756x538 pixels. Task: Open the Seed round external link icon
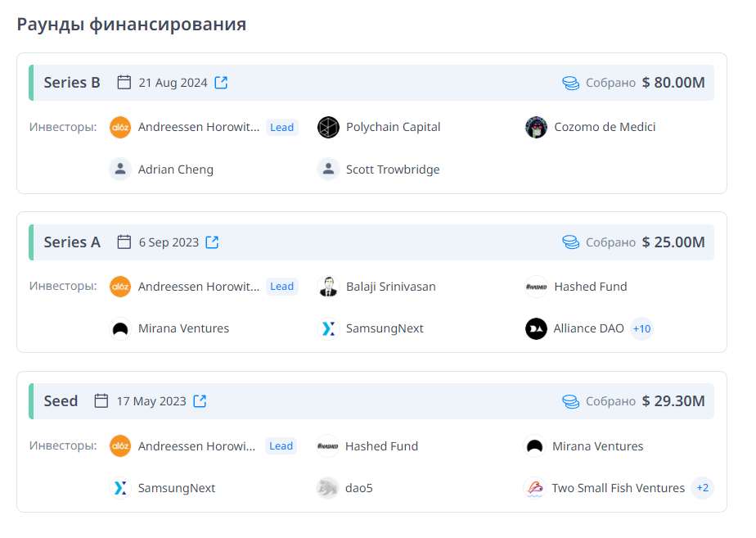pos(200,401)
